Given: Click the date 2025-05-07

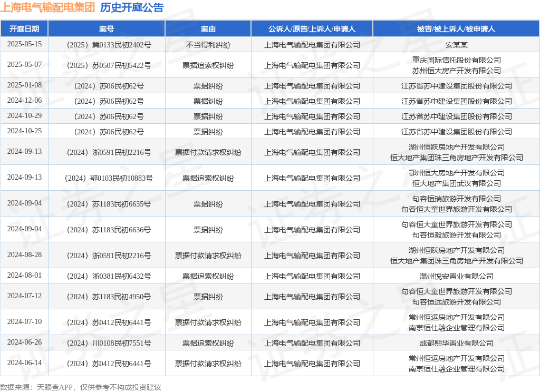Looking at the screenshot, I should tap(24, 65).
